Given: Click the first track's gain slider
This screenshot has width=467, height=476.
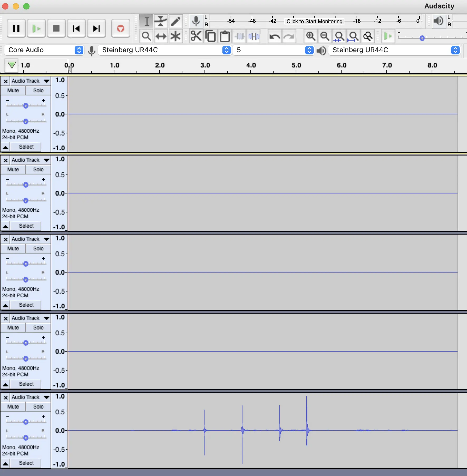Looking at the screenshot, I should coord(26,106).
